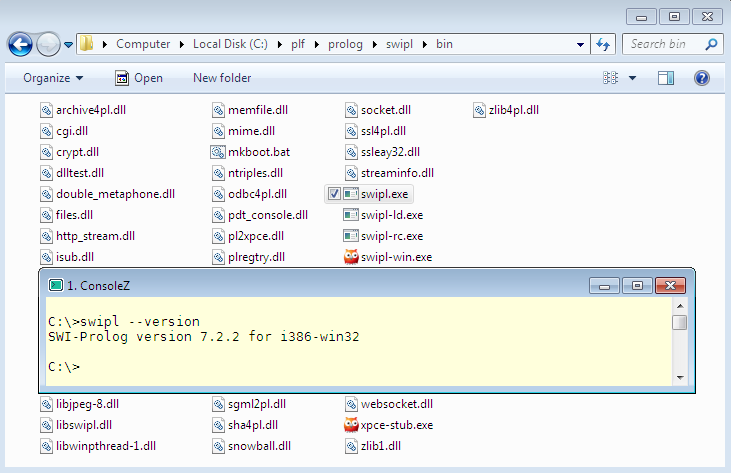731x473 pixels.
Task: Open the Organize menu
Action: click(53, 78)
